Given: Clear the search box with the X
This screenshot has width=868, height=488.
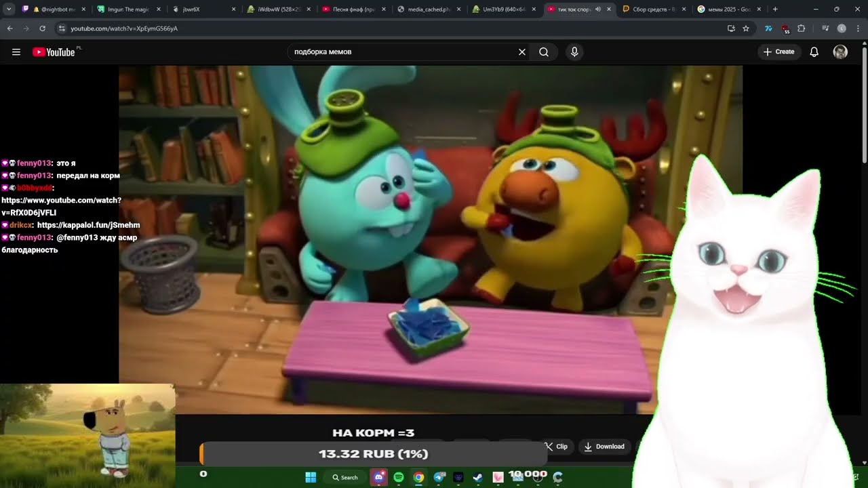Looking at the screenshot, I should (x=522, y=52).
